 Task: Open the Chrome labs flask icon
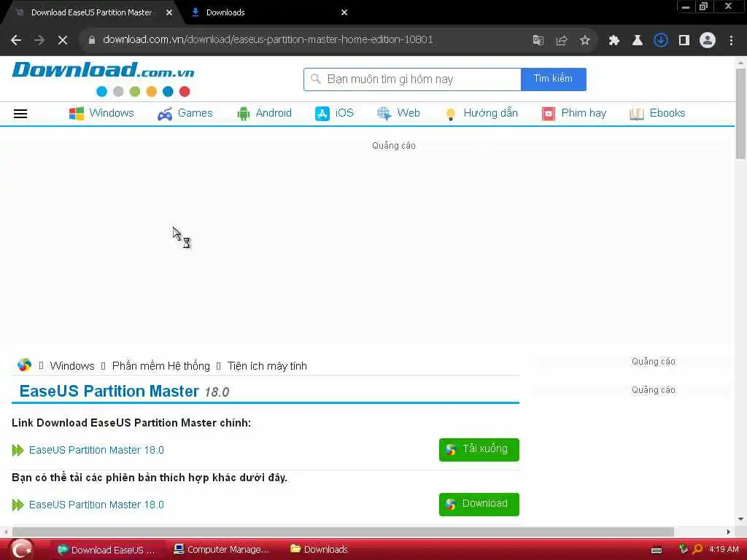point(637,40)
